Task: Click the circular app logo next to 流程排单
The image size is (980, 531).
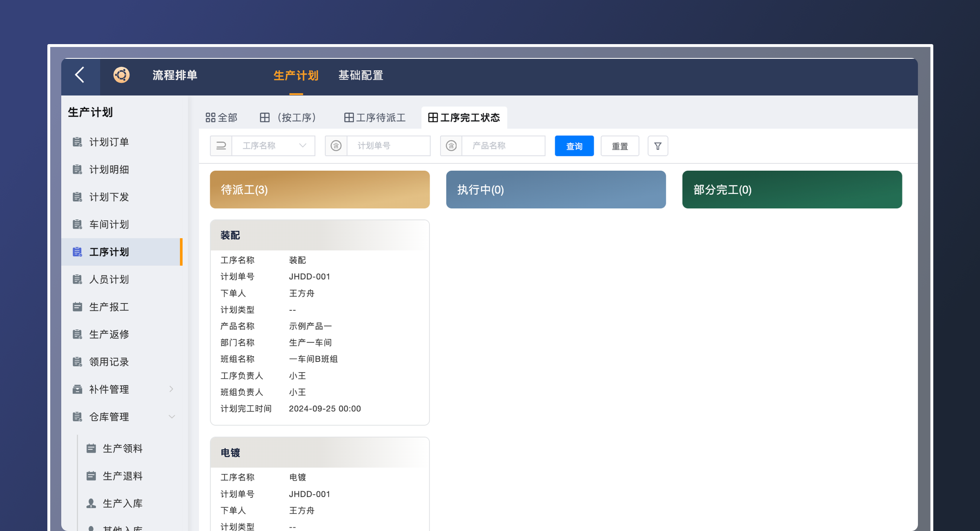Action: pos(121,76)
